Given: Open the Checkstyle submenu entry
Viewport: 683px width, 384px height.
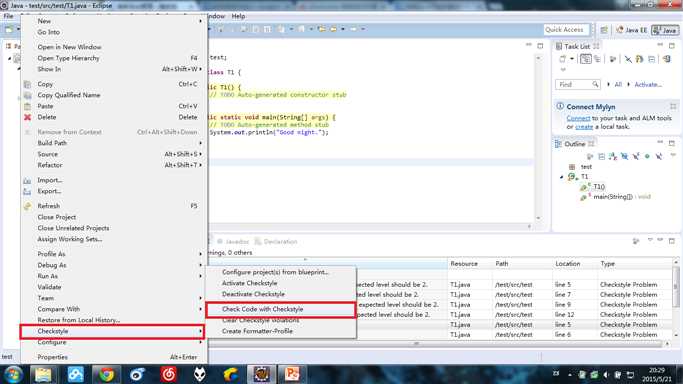Looking at the screenshot, I should point(112,331).
